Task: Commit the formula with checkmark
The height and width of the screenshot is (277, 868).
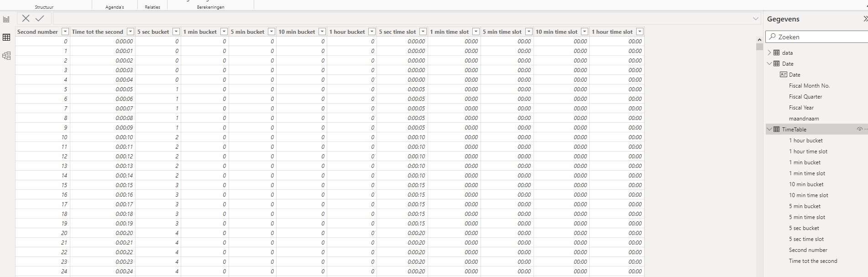Action: click(40, 18)
